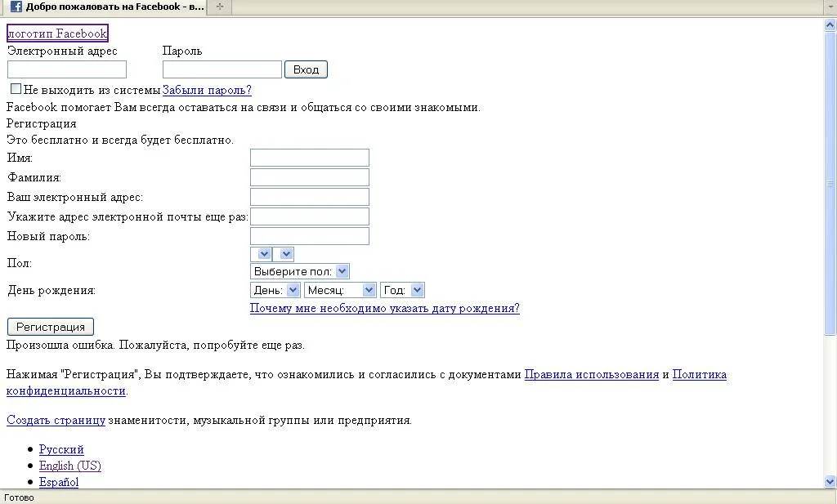
Task: Open a new tab with the plus button
Action: point(220,7)
